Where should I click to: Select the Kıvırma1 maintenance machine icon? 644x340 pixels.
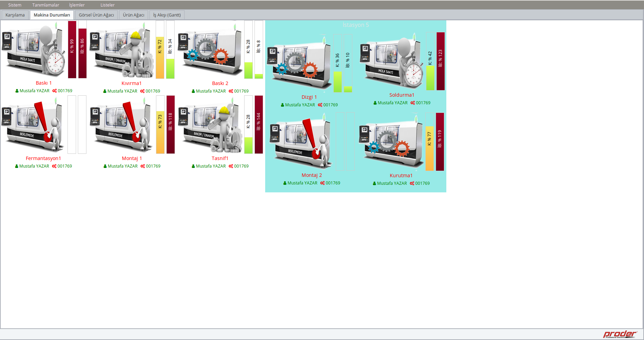[x=122, y=50]
